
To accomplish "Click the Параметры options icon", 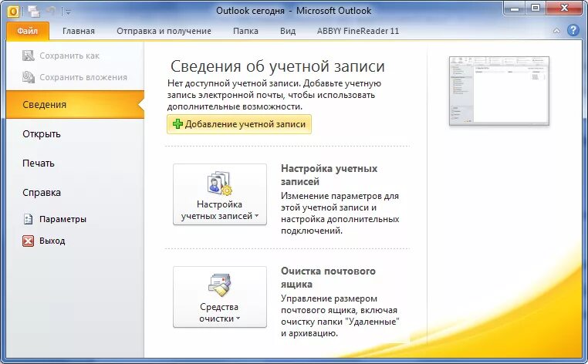I will coord(28,219).
